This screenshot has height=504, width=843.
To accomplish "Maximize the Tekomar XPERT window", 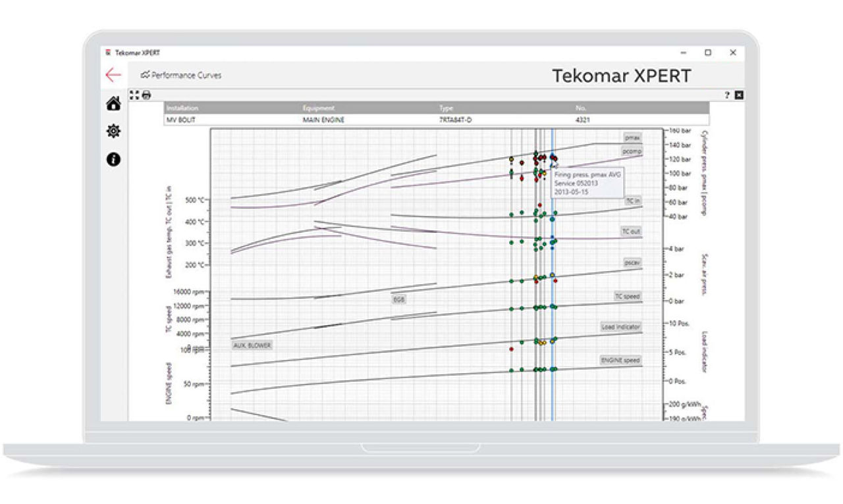I will pyautogui.click(x=708, y=53).
